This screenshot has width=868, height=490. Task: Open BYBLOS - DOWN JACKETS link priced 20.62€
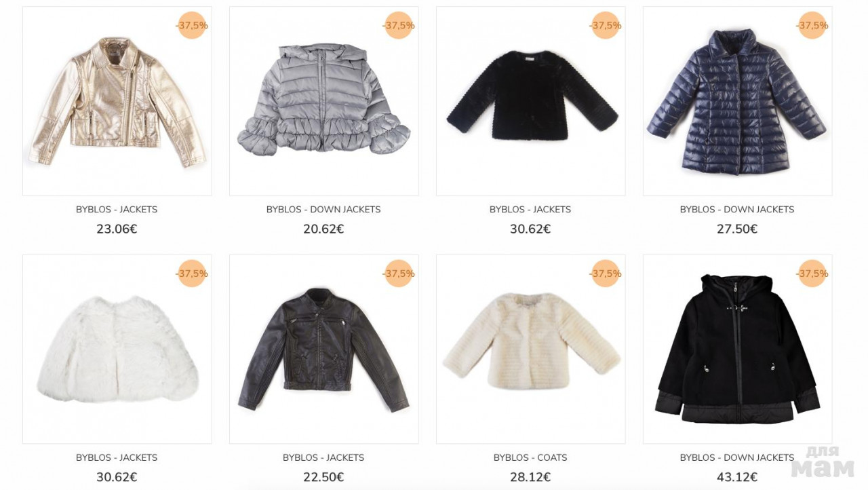[323, 209]
